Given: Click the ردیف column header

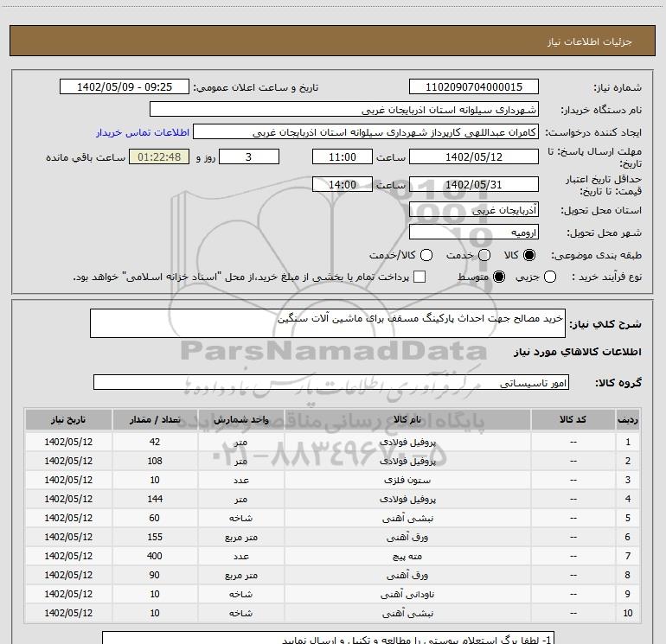Looking at the screenshot, I should click(628, 419).
